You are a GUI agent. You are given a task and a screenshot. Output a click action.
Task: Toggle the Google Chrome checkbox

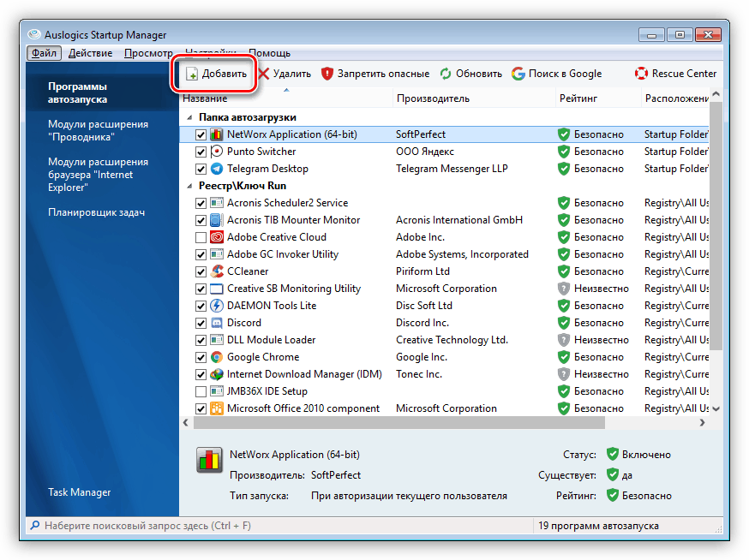coord(201,358)
